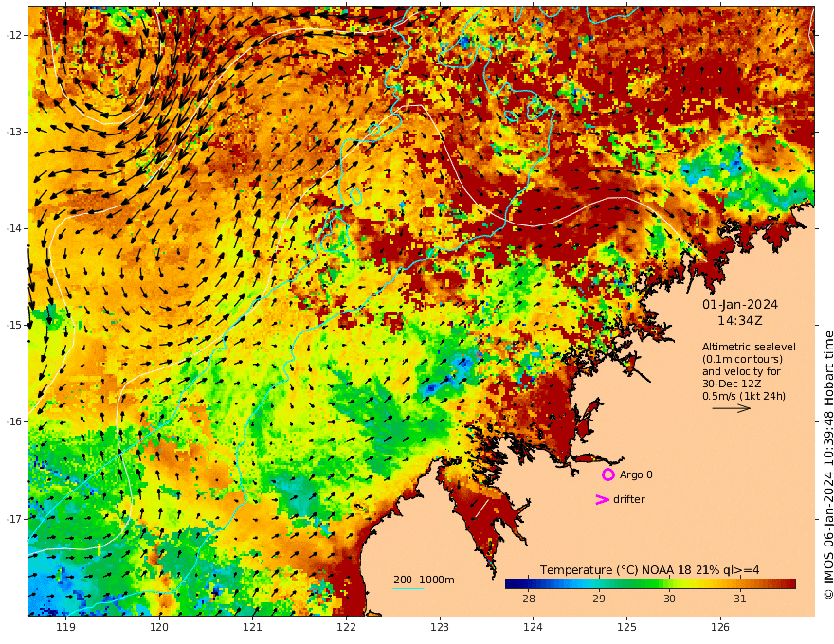Click the 28 tick on color bar
The height and width of the screenshot is (644, 834).
pos(528,599)
